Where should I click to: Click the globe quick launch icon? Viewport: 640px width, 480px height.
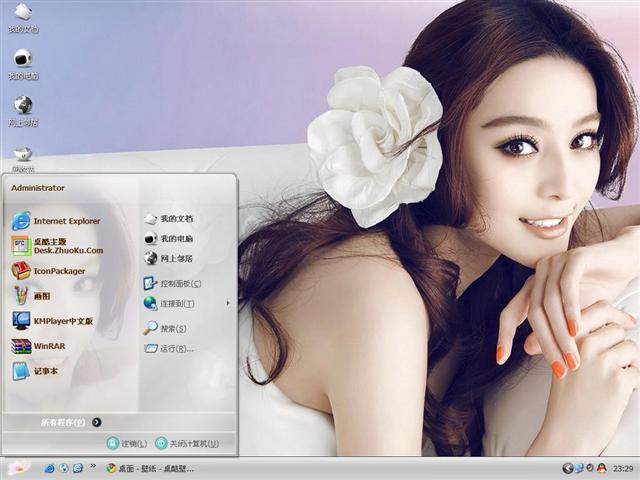click(64, 468)
